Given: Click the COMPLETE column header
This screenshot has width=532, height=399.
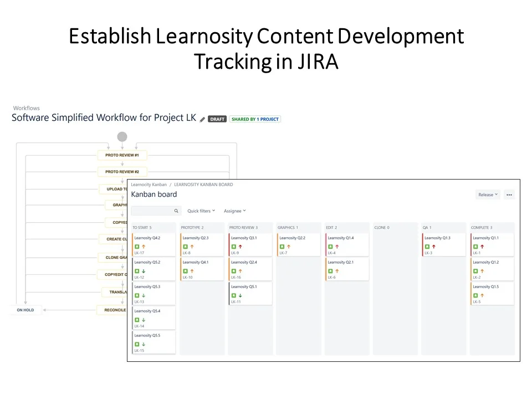Looking at the screenshot, I should tap(482, 228).
